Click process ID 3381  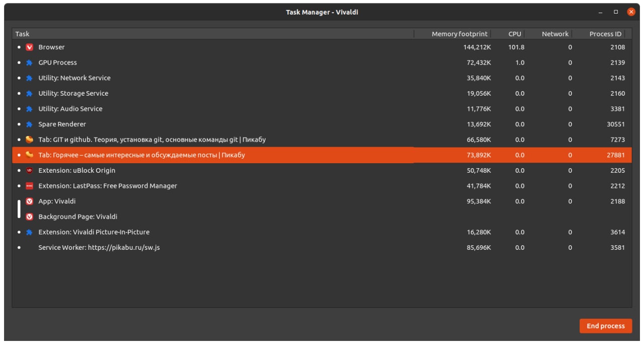click(617, 109)
